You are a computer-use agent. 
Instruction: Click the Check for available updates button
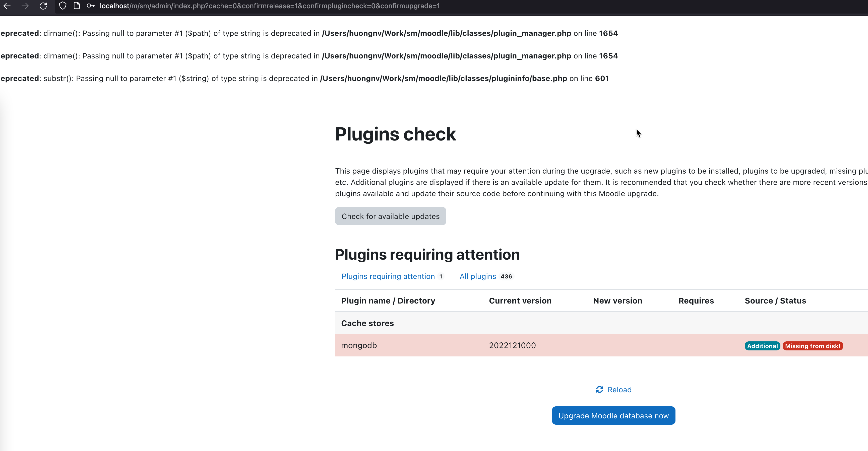391,216
